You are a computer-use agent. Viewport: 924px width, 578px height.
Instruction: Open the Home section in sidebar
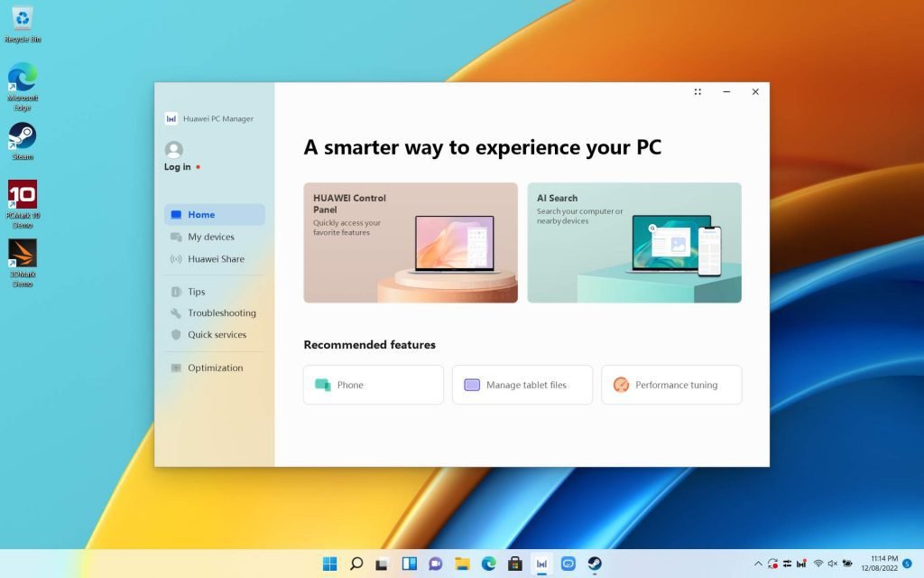(x=215, y=215)
